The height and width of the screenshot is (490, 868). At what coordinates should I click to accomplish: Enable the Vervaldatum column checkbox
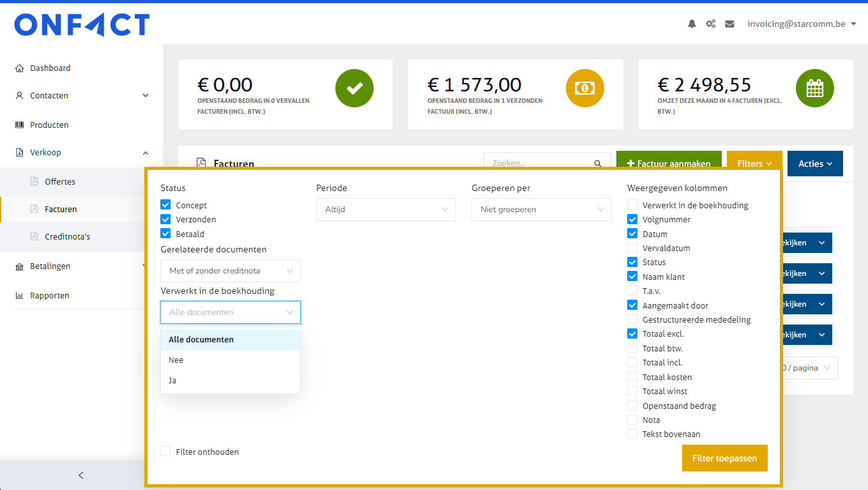coord(632,248)
